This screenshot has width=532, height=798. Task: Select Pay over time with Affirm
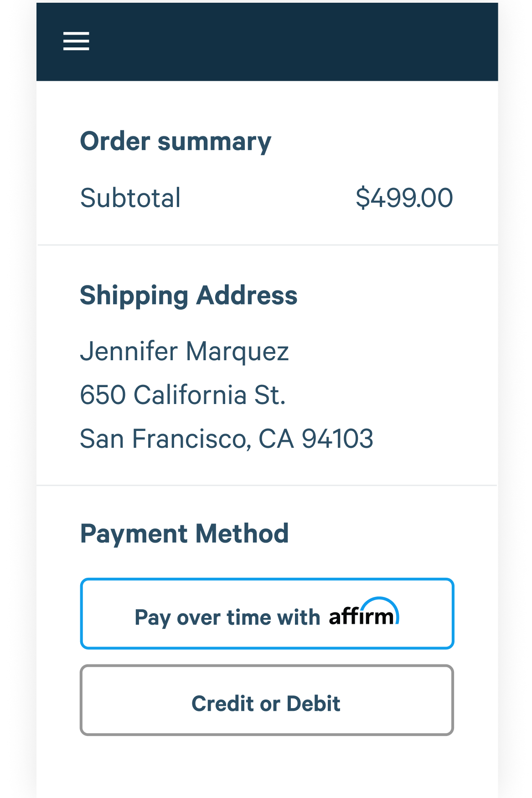267,613
